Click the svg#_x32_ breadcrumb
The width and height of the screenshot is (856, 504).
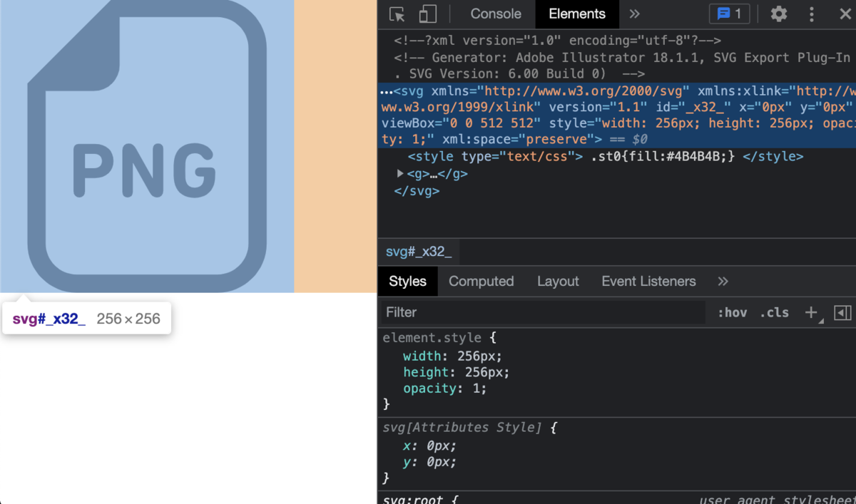pos(419,251)
